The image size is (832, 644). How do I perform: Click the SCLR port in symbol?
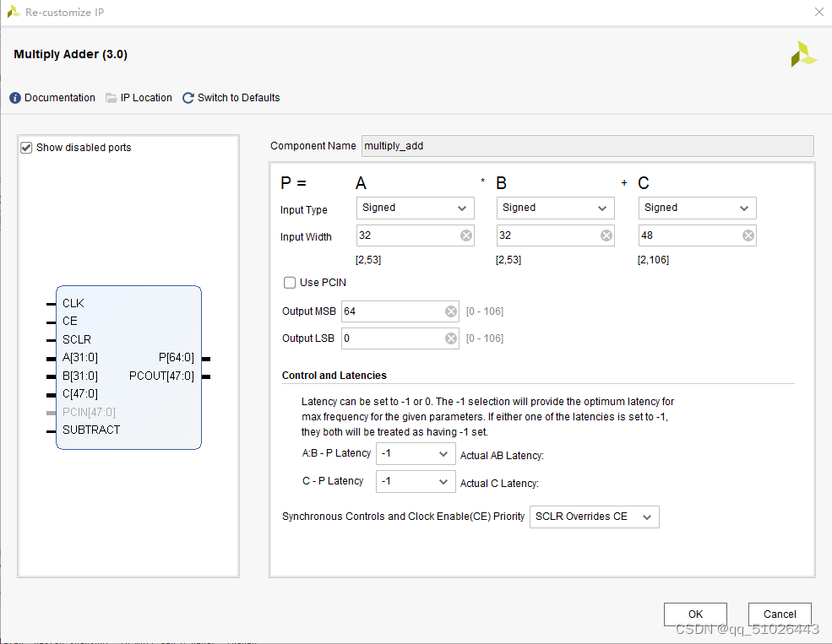click(x=77, y=339)
